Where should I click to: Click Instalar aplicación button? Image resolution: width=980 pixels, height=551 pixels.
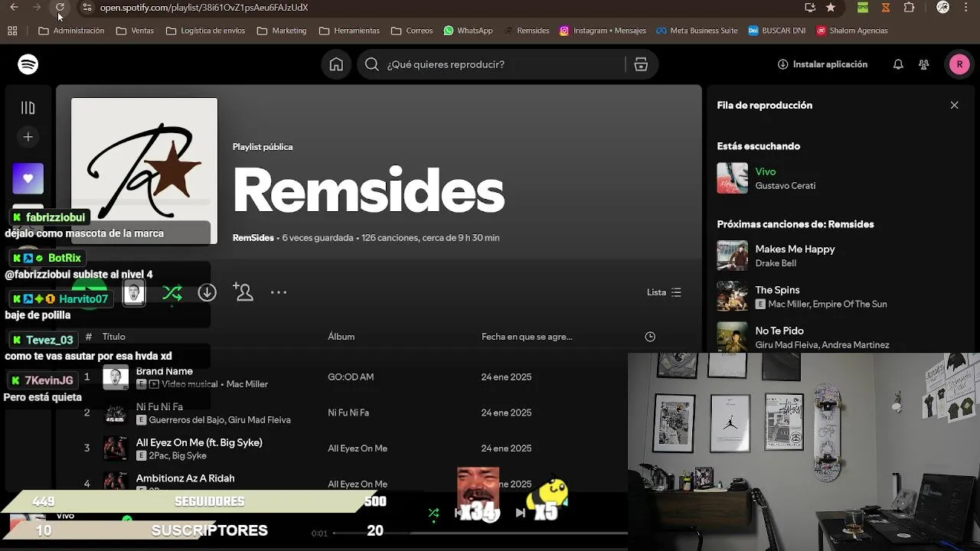[x=822, y=64]
